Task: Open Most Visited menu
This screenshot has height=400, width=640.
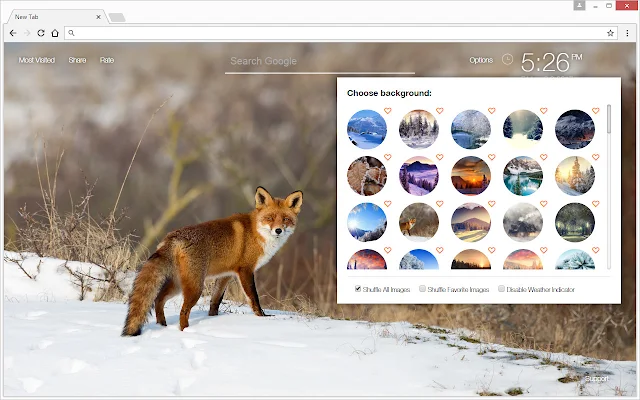Action: (x=37, y=60)
